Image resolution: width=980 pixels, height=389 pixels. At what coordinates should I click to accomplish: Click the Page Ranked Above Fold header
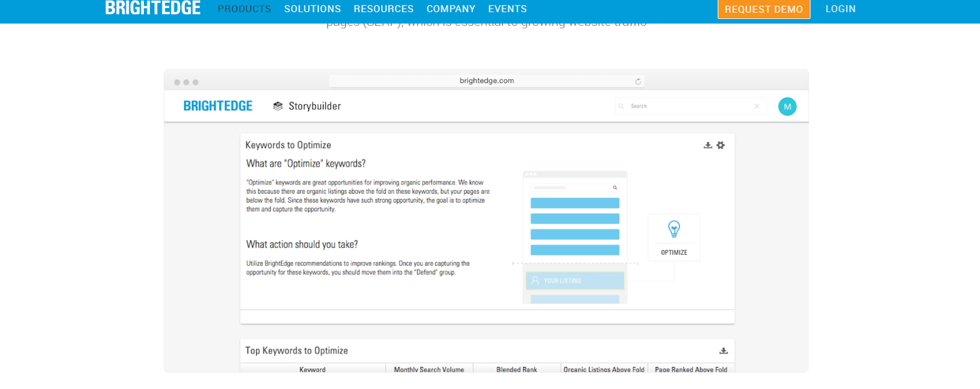click(x=691, y=369)
